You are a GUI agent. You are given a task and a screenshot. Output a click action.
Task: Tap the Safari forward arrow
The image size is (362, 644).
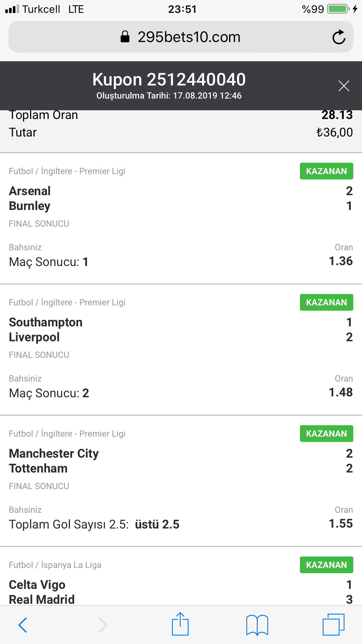coord(103,625)
